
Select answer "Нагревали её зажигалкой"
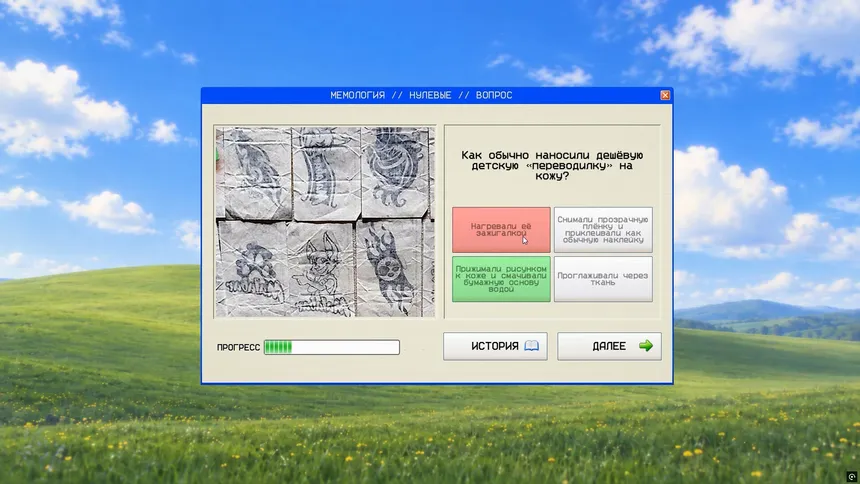click(501, 229)
